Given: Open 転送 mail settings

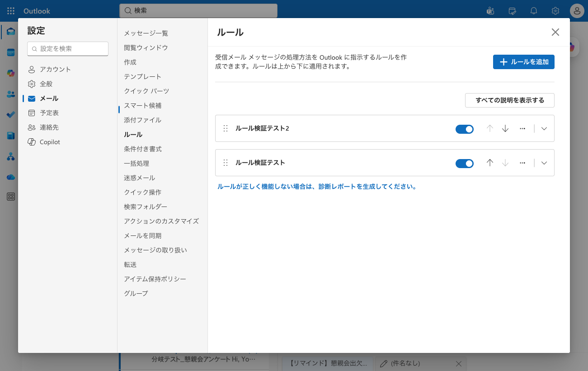Looking at the screenshot, I should coord(130,265).
